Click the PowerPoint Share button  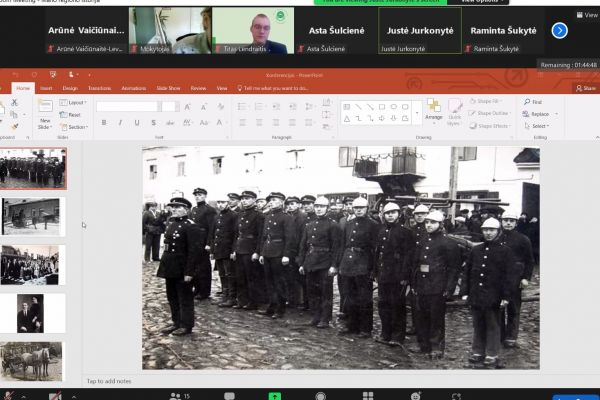pos(586,88)
